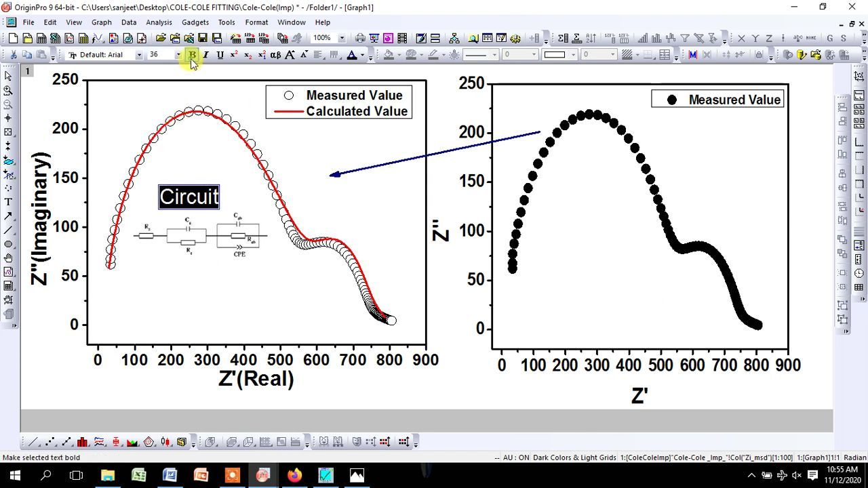Toggle Subscript formatting
Screen dimensions: 868x488
click(248, 55)
